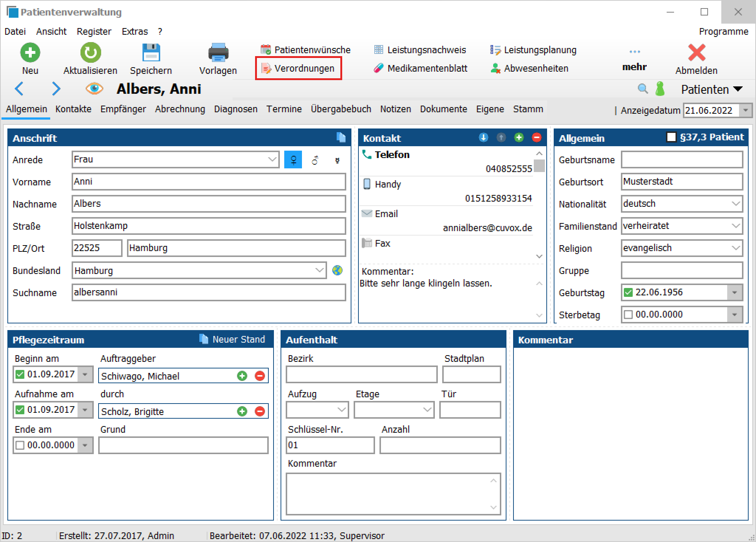Click red minus next to Scholz, Brigitte
The height and width of the screenshot is (542, 756).
[260, 411]
